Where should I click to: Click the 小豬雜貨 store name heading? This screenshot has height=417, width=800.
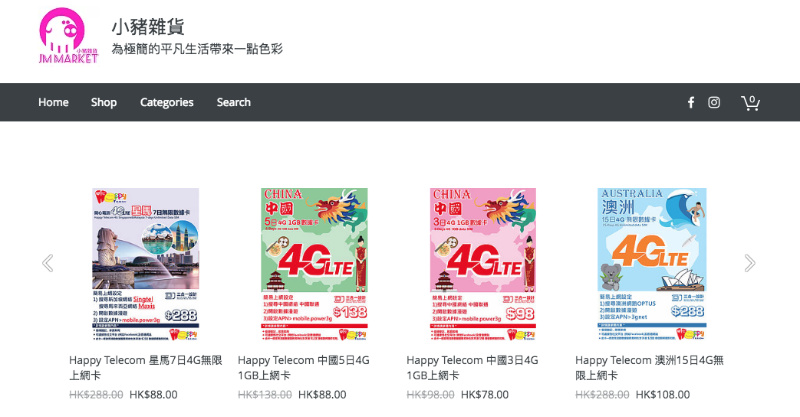148,27
